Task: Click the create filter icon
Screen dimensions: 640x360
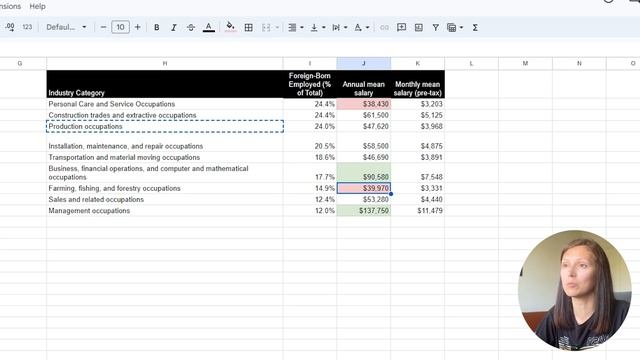Action: click(436, 27)
